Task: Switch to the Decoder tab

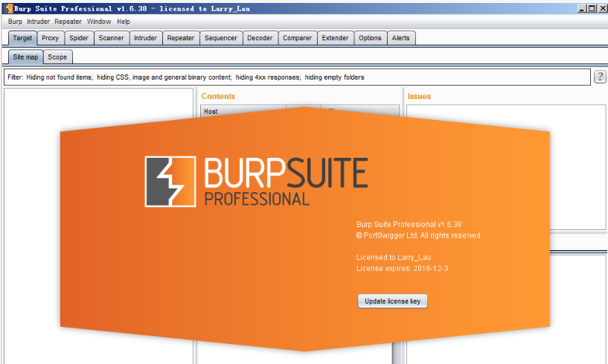Action: point(260,38)
